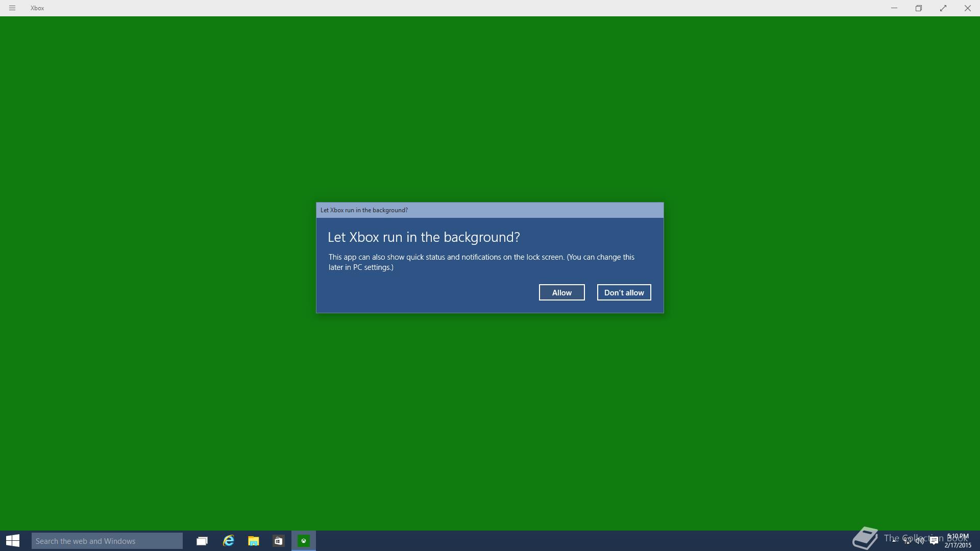Open the hamburger menu in the Xbox title bar
The width and height of the screenshot is (980, 551).
click(x=12, y=8)
